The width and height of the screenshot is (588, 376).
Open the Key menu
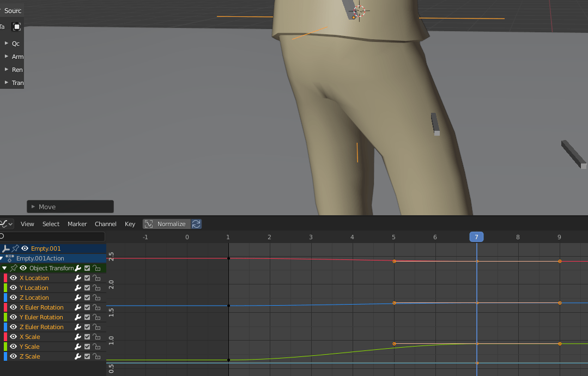130,224
